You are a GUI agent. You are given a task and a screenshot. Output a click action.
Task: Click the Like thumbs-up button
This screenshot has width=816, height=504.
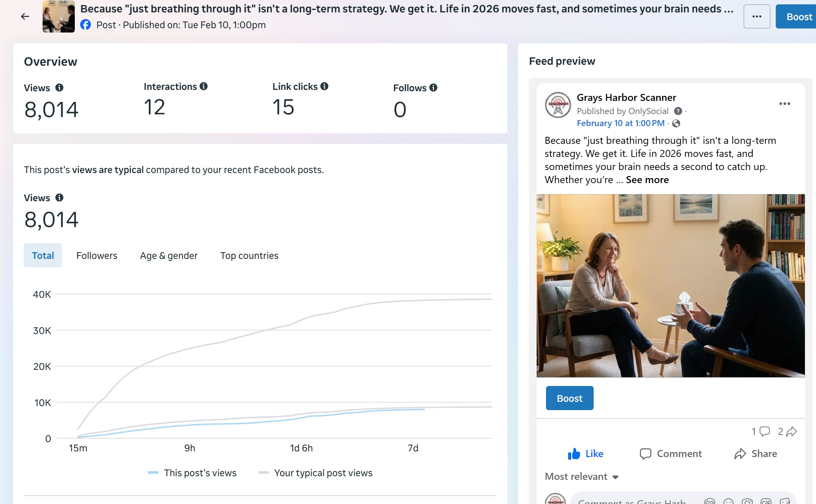coord(585,454)
